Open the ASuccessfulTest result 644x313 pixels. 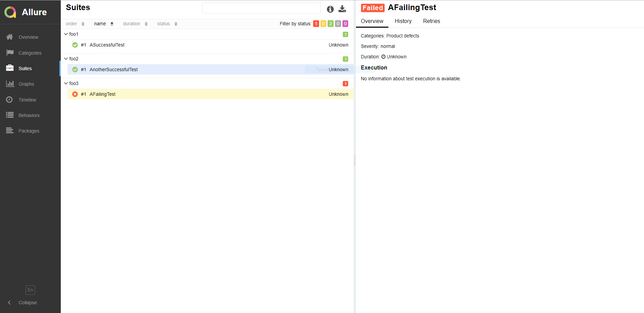point(210,45)
